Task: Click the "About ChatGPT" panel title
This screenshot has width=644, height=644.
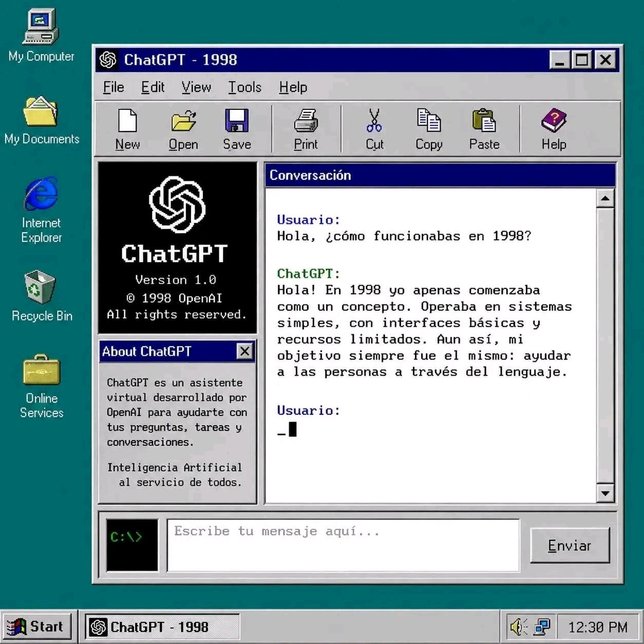Action: click(146, 351)
